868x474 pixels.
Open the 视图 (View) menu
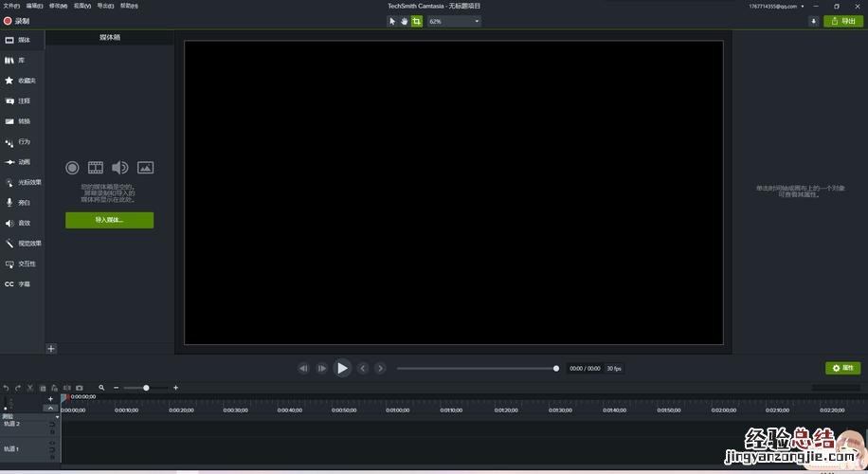point(81,6)
